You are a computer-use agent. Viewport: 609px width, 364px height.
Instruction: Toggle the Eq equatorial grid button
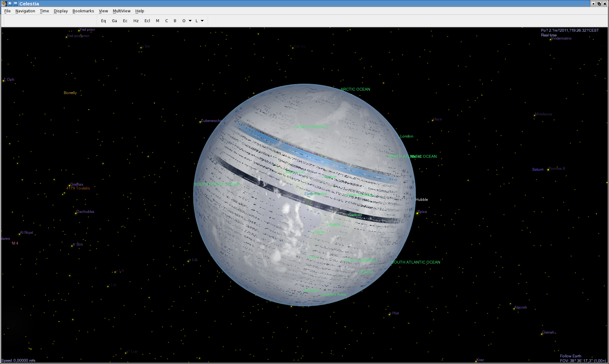(x=103, y=21)
